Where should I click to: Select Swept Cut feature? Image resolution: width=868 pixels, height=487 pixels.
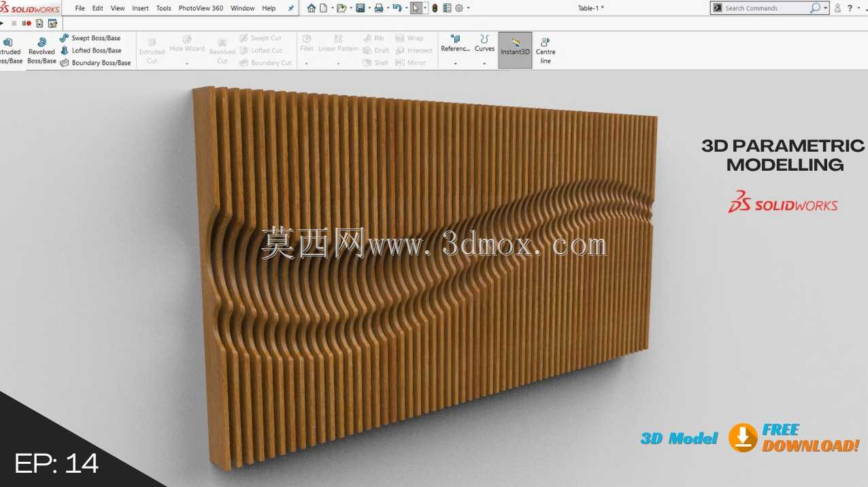point(261,38)
